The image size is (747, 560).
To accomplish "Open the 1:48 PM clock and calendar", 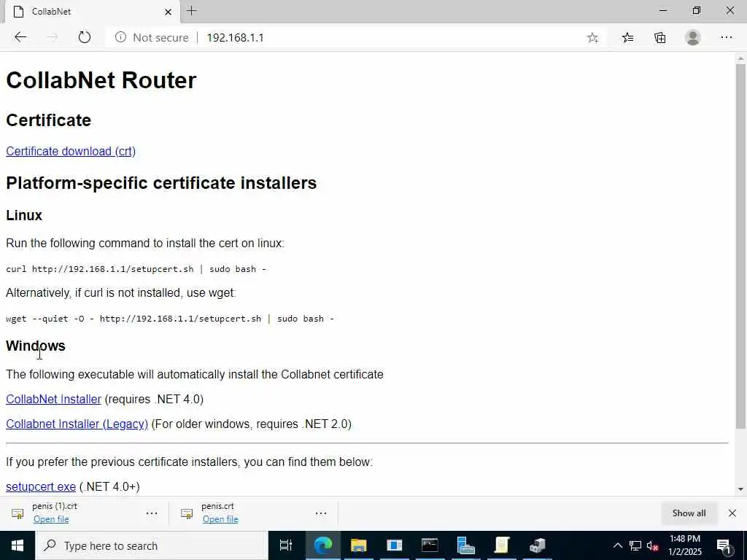I will coord(686,545).
